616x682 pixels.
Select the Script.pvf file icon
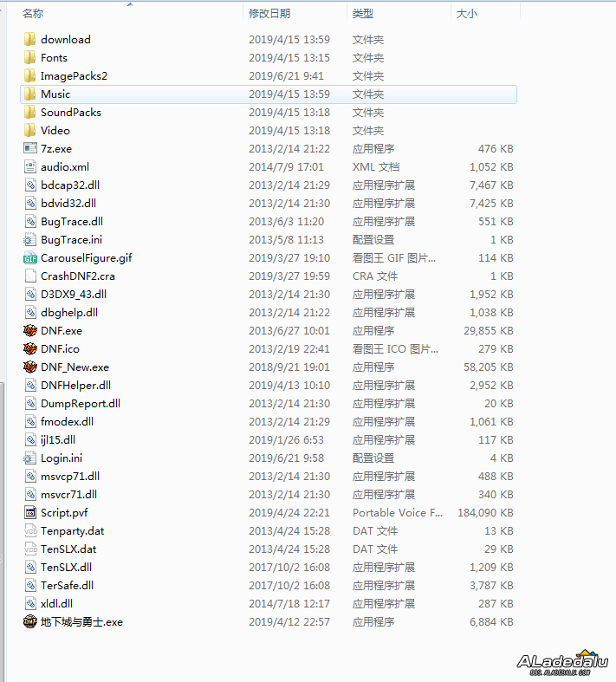pos(30,512)
